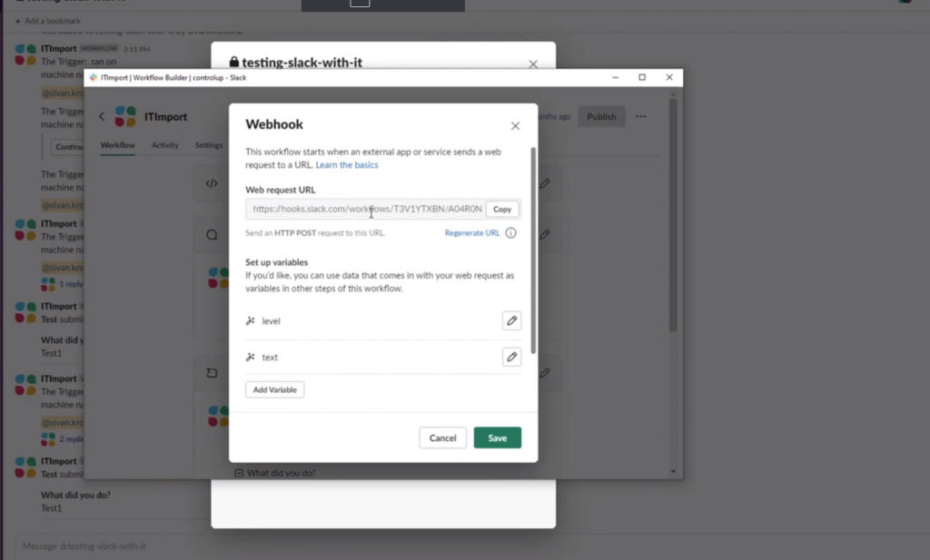The height and width of the screenshot is (560, 930).
Task: Copy the web request URL
Action: pos(501,209)
